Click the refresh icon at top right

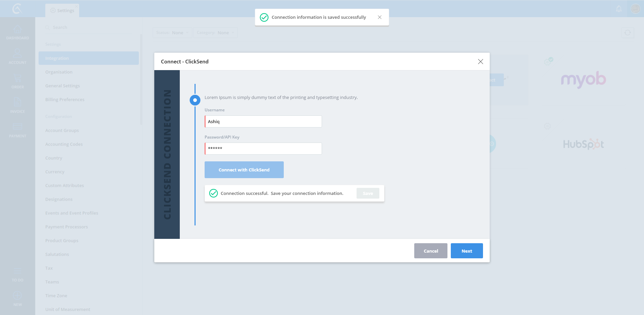(628, 33)
